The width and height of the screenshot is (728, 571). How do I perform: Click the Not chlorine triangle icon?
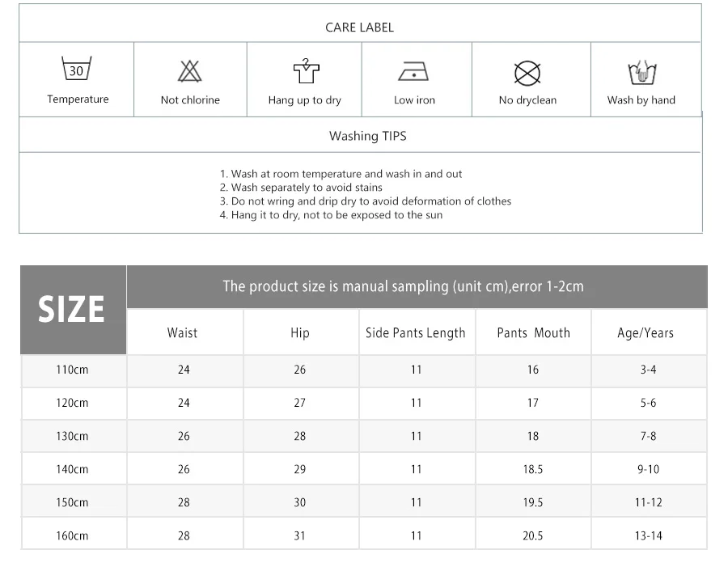pyautogui.click(x=190, y=71)
